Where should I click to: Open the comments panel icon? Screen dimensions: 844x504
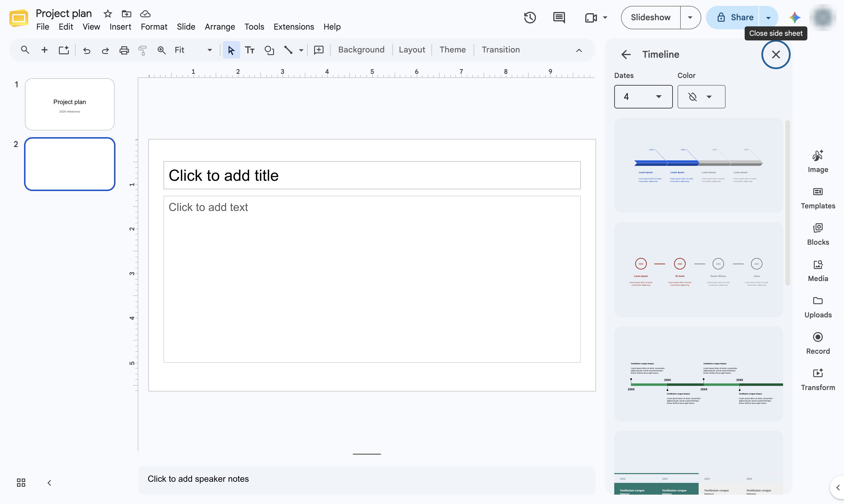[x=559, y=17]
